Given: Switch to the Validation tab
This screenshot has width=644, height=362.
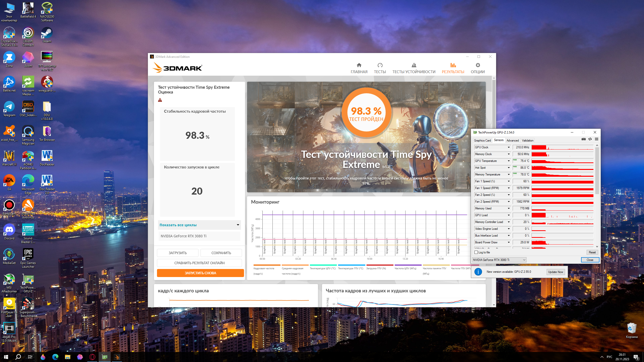Looking at the screenshot, I should coord(527,141).
